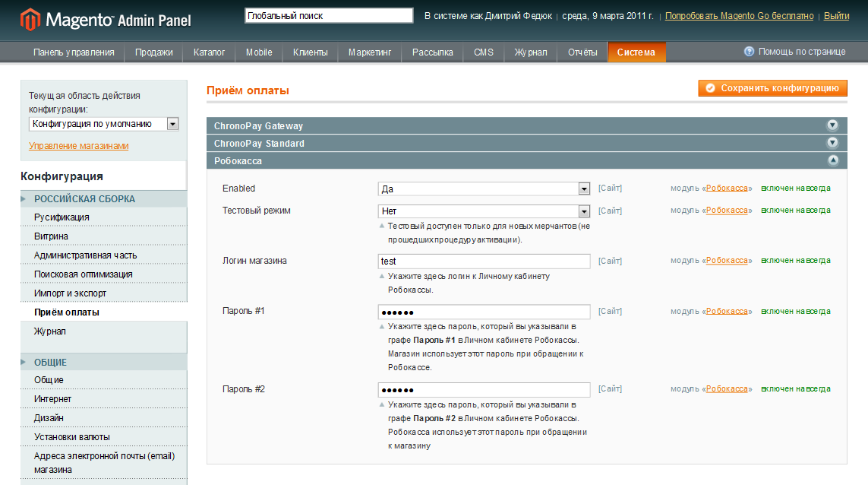Click the ChronoPay Gateway section header

[526, 126]
